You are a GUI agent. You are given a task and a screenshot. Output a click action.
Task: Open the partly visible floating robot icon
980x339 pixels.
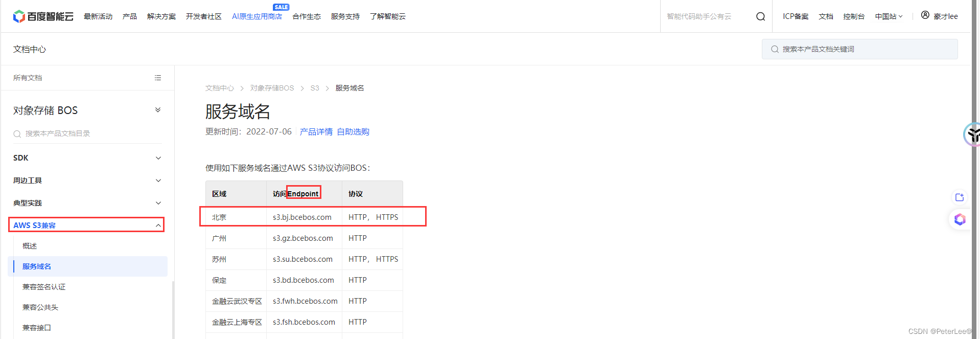click(x=972, y=135)
